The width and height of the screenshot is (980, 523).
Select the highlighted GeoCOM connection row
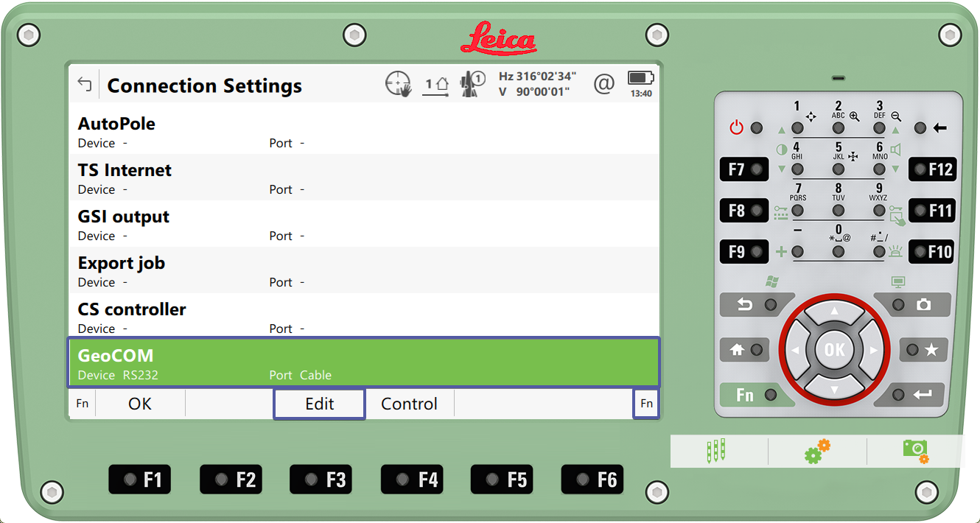[x=364, y=362]
